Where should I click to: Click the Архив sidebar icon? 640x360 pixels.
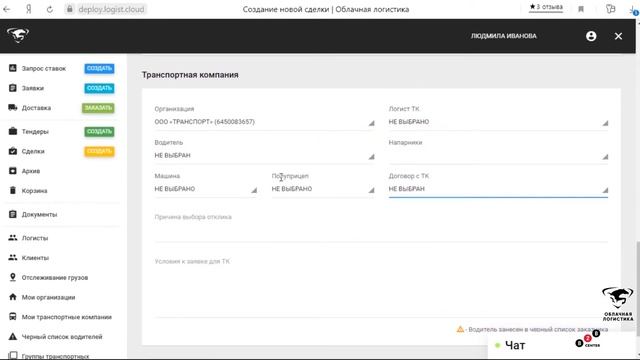[x=13, y=171]
